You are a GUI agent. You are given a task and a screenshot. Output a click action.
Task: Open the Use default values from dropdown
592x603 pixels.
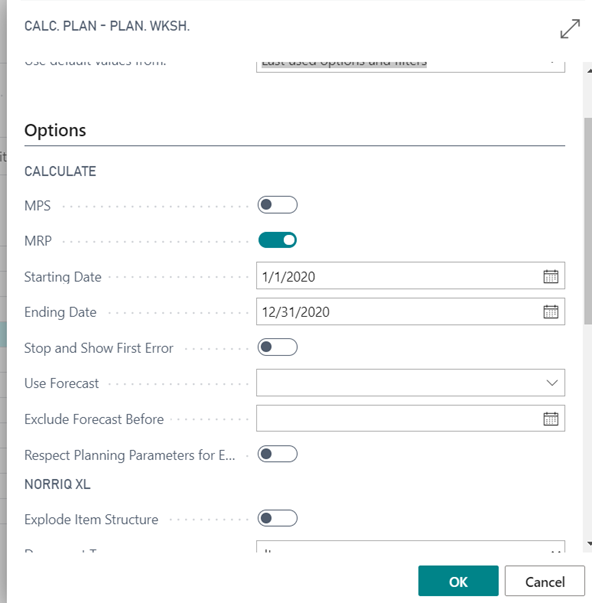pos(410,66)
